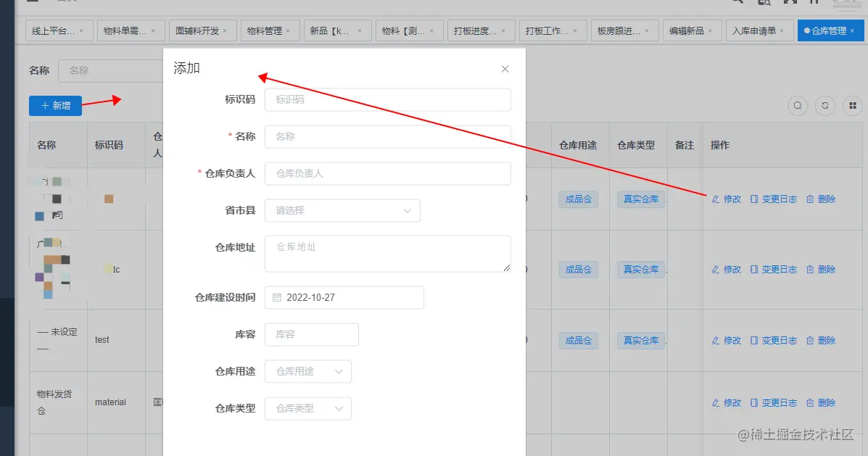Click the 真实仓库 tag in the test row
Screen dimensions: 868x456
click(641, 340)
